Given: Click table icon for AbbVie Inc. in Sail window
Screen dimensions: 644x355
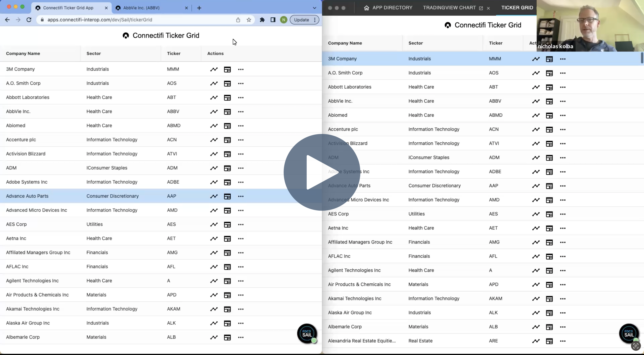Looking at the screenshot, I should (x=549, y=101).
